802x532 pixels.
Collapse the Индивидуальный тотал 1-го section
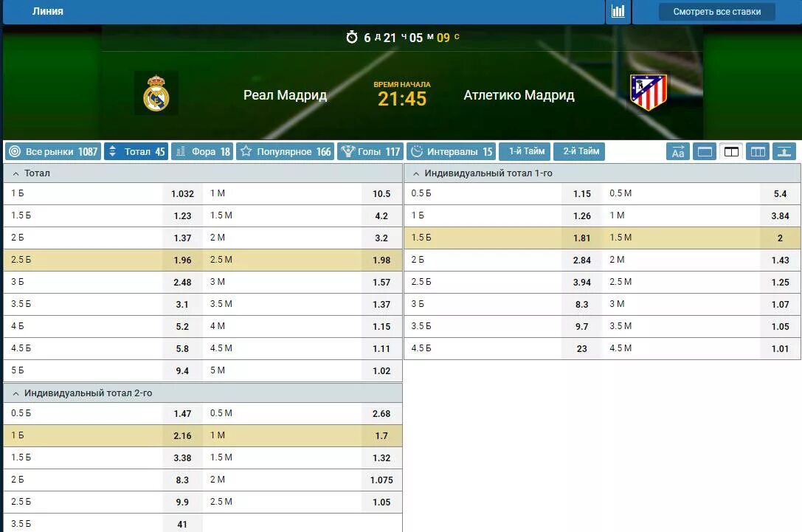pos(603,173)
